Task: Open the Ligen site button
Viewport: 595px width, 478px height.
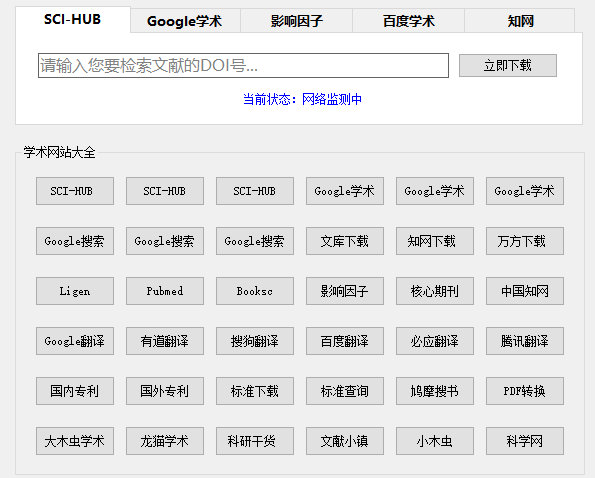Action: click(x=75, y=291)
